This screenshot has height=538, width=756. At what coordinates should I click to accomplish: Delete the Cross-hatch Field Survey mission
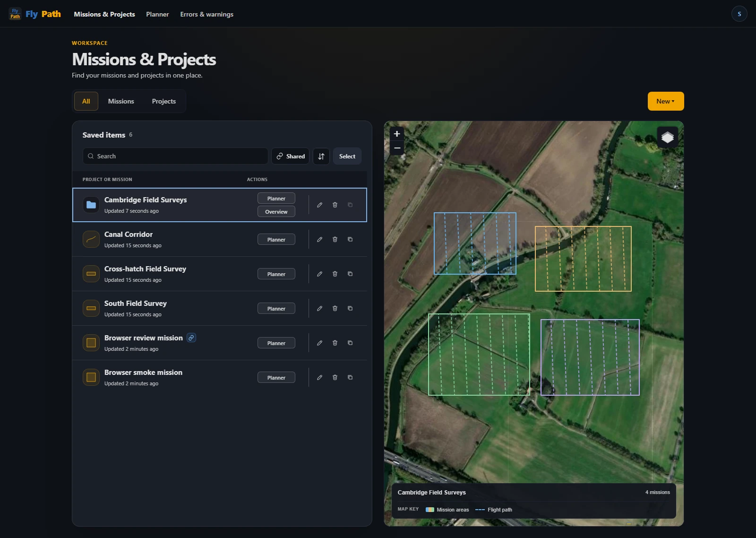tap(335, 274)
